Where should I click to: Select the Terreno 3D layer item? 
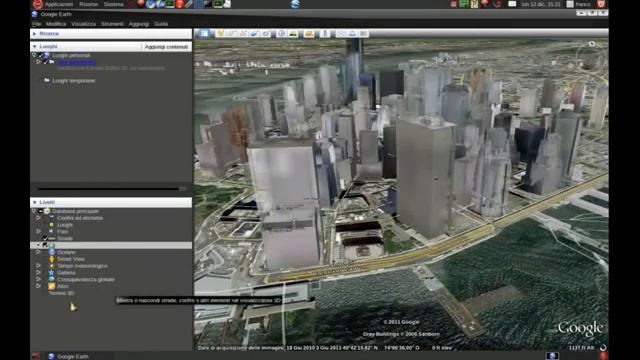click(x=61, y=293)
